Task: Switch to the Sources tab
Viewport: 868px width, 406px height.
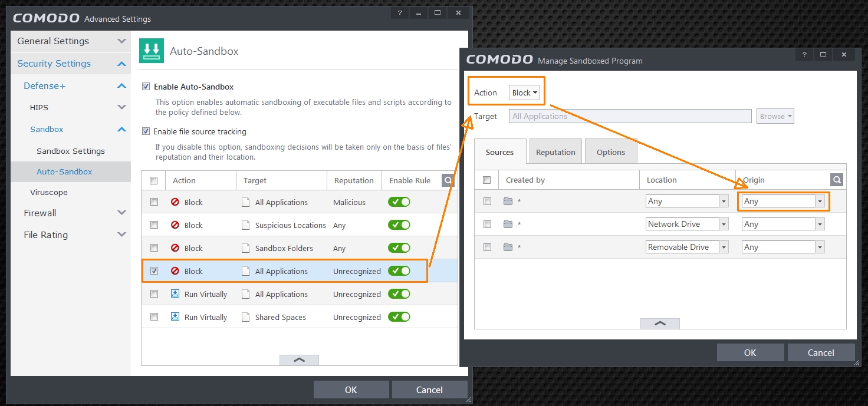Action: (499, 152)
